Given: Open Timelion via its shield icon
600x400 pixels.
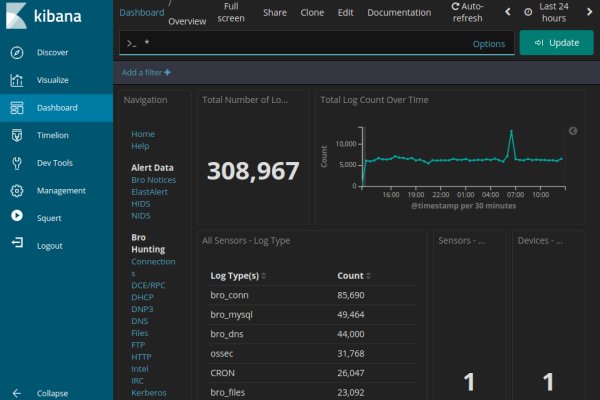Looking at the screenshot, I should 17,135.
